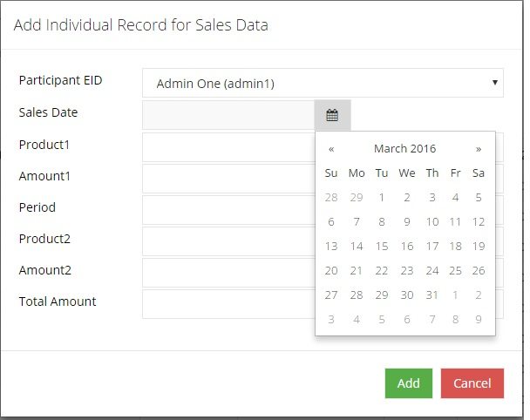Select March 10 in the calendar

(x=432, y=222)
